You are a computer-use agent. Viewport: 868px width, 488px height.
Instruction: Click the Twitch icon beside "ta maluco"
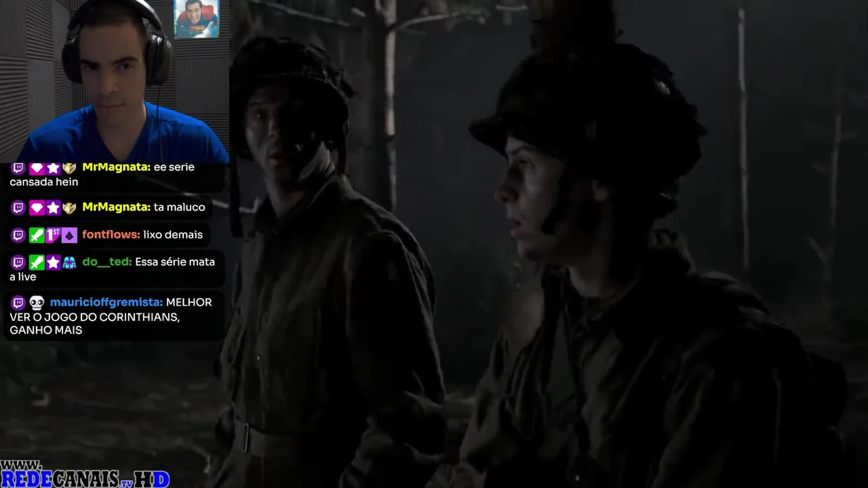click(18, 207)
